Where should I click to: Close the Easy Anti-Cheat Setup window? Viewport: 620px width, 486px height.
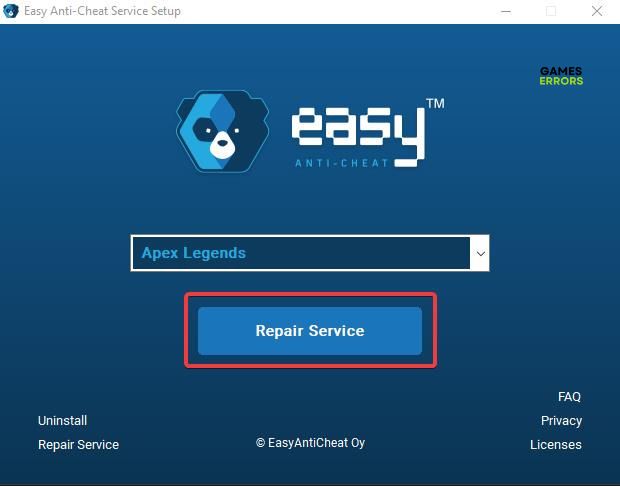coord(597,11)
